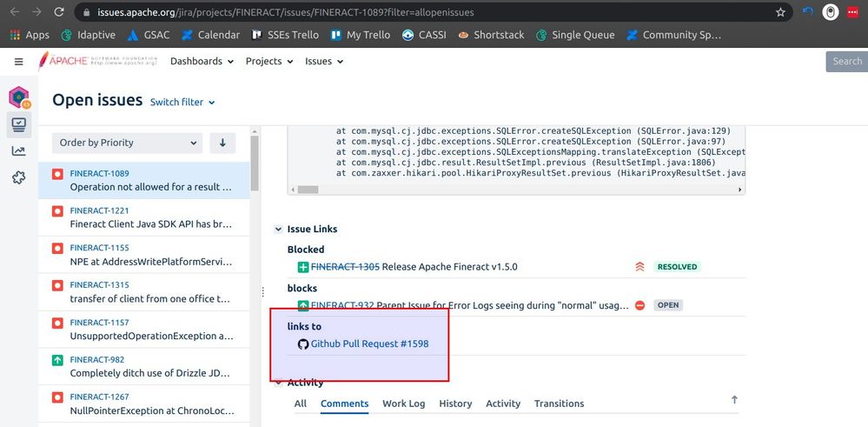
Task: Open the Order by Priority dropdown
Action: coord(128,143)
